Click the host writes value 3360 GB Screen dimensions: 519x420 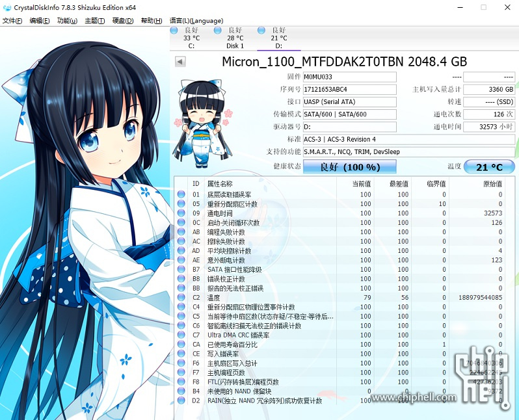489,89
